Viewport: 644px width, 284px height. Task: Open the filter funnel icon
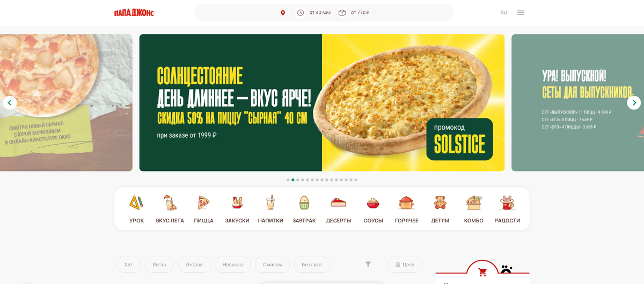[368, 264]
